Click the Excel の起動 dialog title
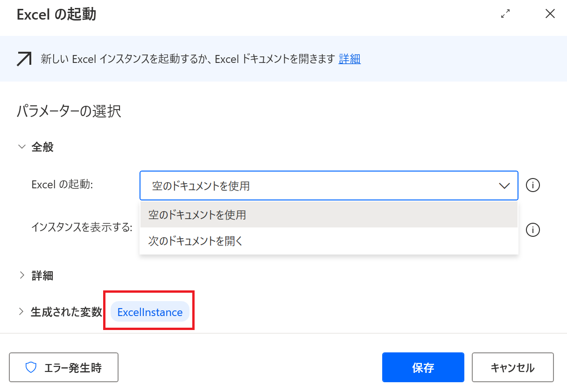Viewport: 567px width, 392px height. [56, 14]
